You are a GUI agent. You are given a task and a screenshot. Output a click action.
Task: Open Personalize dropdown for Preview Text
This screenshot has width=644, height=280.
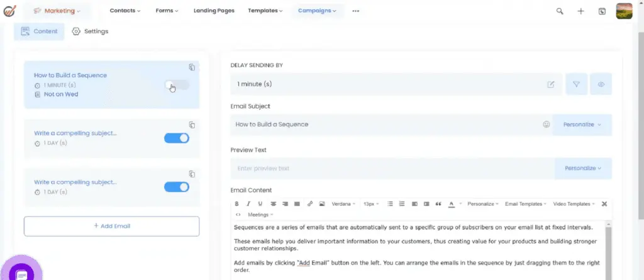(x=583, y=168)
